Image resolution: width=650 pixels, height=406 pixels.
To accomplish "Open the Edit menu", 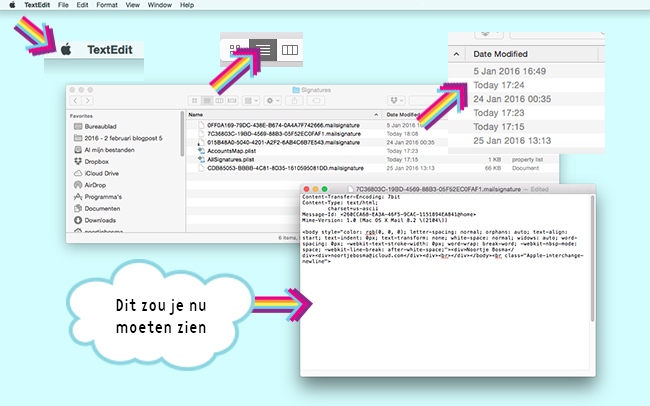I will point(82,5).
